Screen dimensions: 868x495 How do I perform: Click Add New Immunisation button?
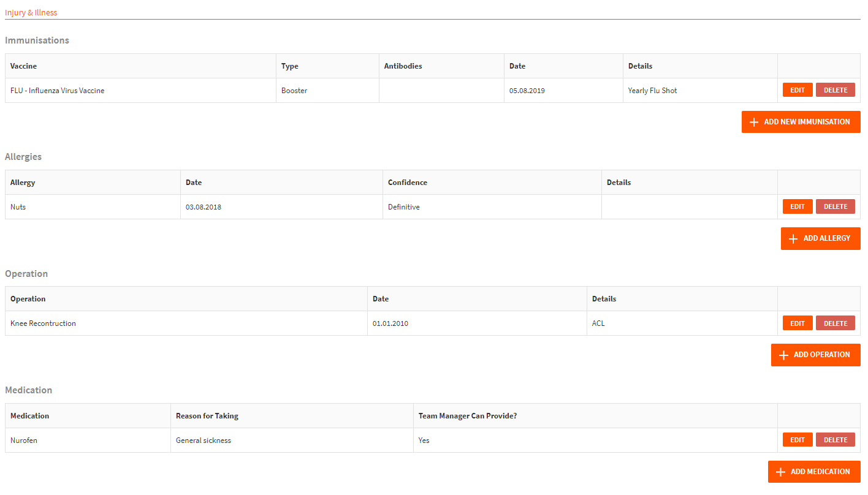click(x=801, y=122)
